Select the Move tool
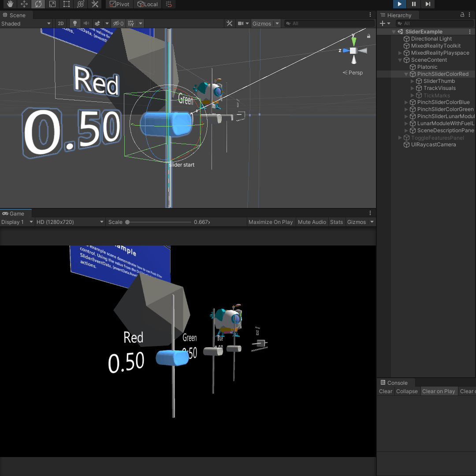Screen dimensions: 476x476 [x=24, y=4]
